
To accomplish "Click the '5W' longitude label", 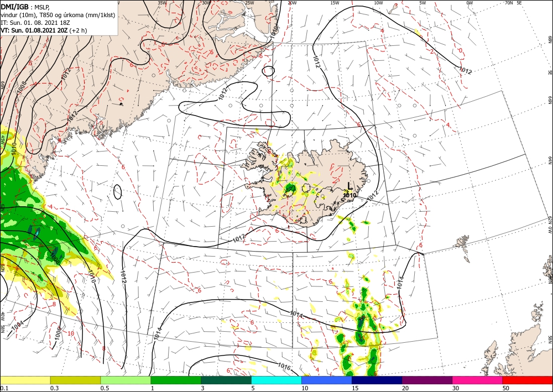I will (422, 3).
